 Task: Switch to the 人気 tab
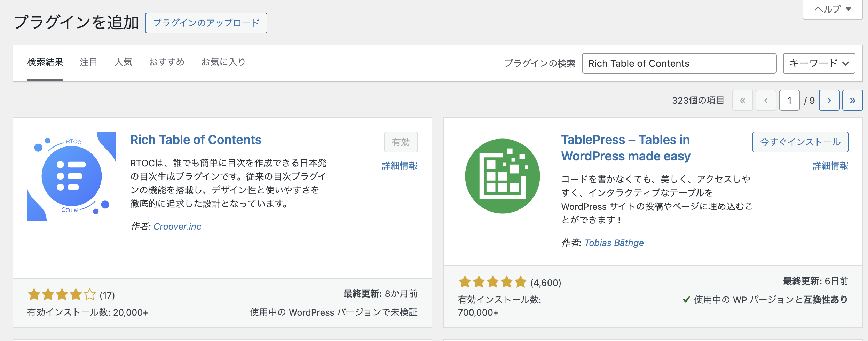pyautogui.click(x=123, y=62)
